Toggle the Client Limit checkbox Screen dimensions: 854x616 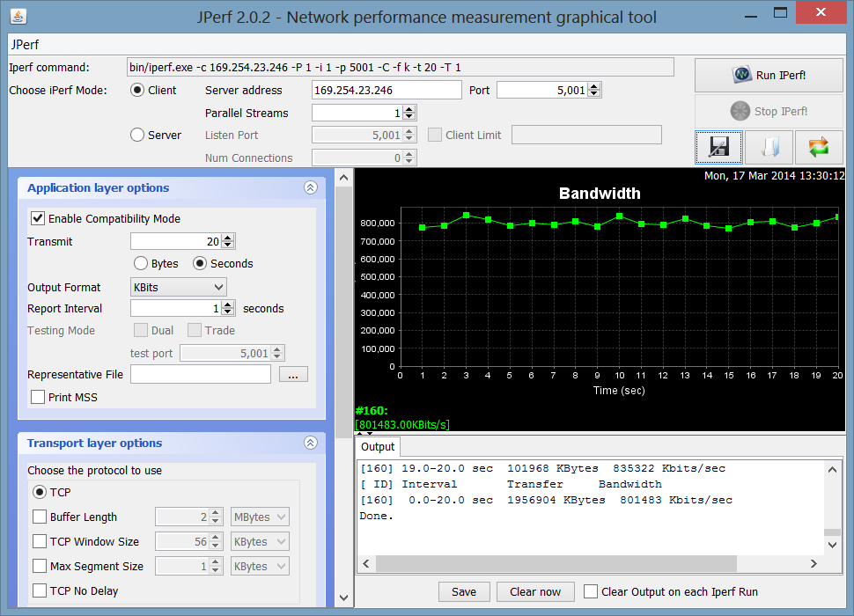click(x=435, y=135)
